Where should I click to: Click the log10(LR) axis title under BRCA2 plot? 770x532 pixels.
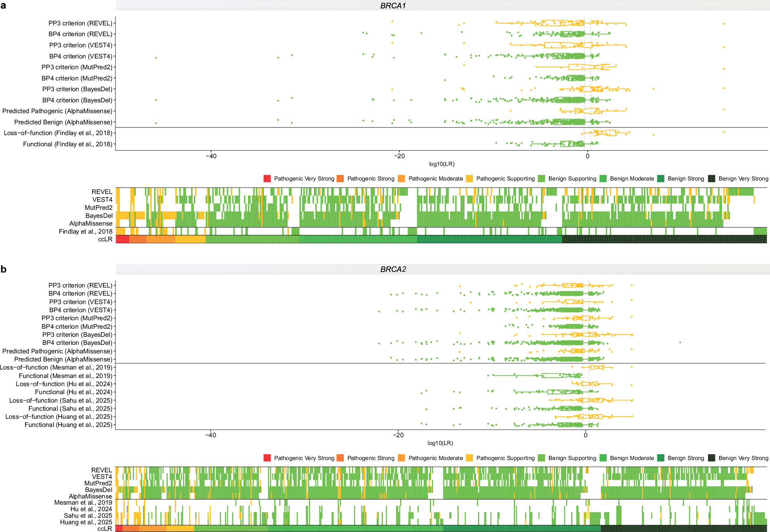(440, 443)
